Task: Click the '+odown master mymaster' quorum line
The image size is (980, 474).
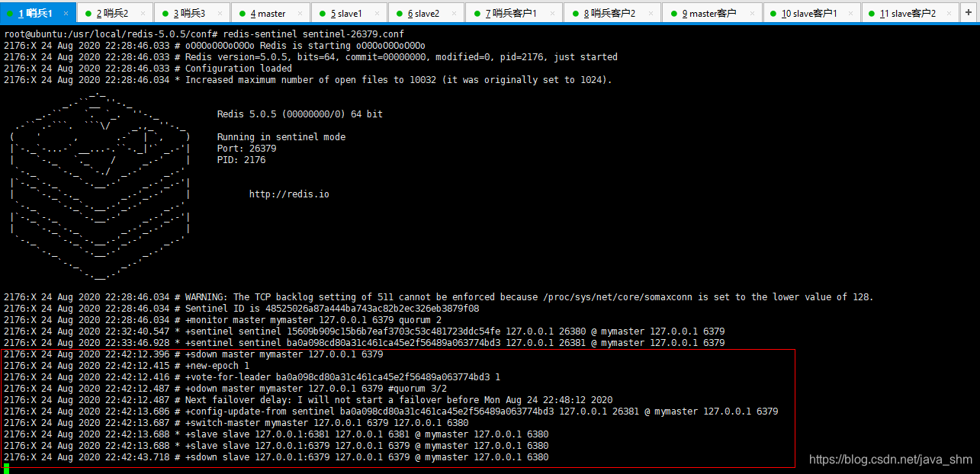Action: click(225, 389)
